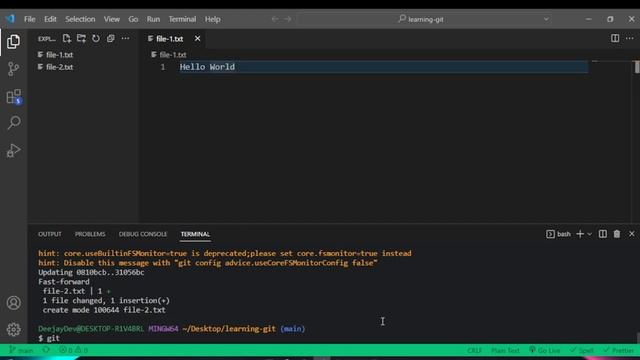
Task: Click the git command prompt line
Action: [x=49, y=338]
